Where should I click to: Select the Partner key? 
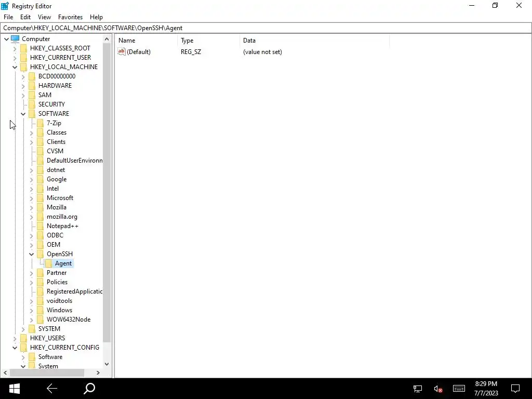pos(56,273)
